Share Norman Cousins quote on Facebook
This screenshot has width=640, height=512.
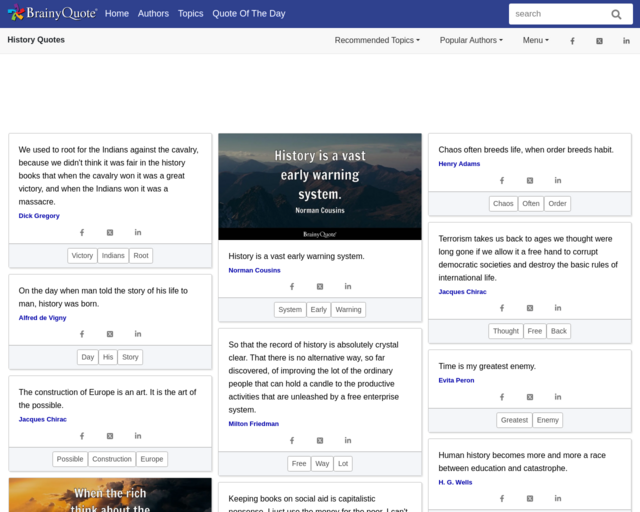tap(292, 287)
